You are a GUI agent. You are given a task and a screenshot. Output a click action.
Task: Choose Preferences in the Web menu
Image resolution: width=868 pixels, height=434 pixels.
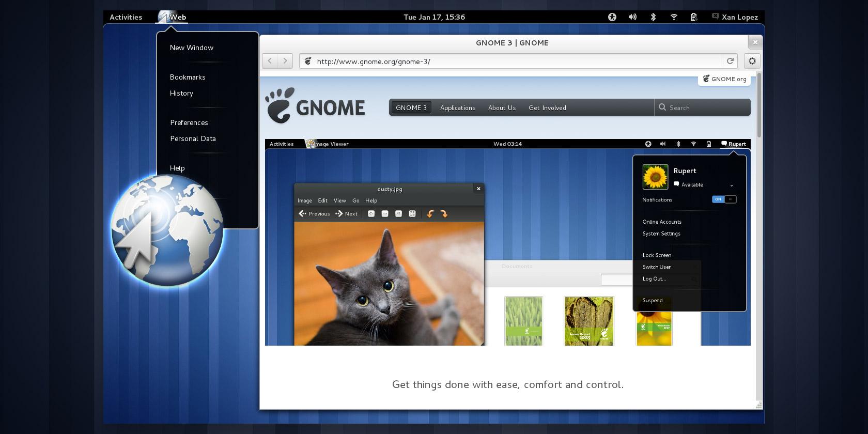coord(189,122)
